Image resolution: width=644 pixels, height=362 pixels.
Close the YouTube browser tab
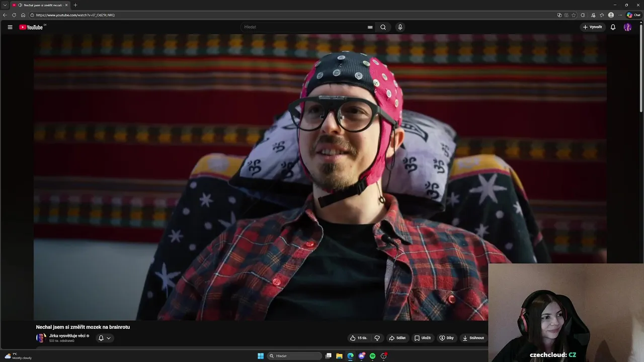(66, 5)
